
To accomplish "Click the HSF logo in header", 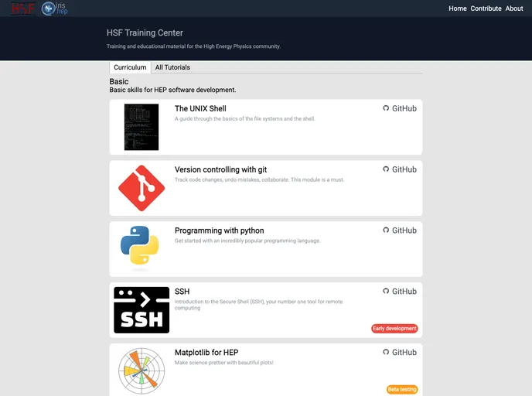I will 23,9.
